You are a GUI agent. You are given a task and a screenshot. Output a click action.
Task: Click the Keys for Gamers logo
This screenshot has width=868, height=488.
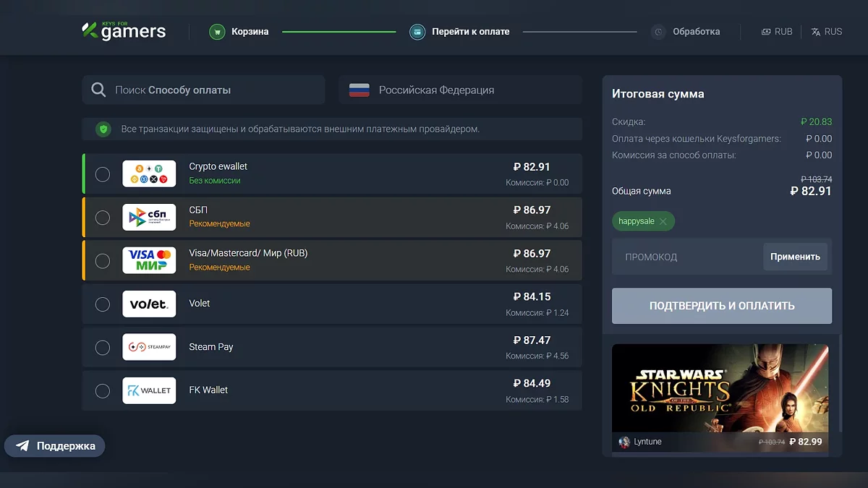(x=124, y=31)
